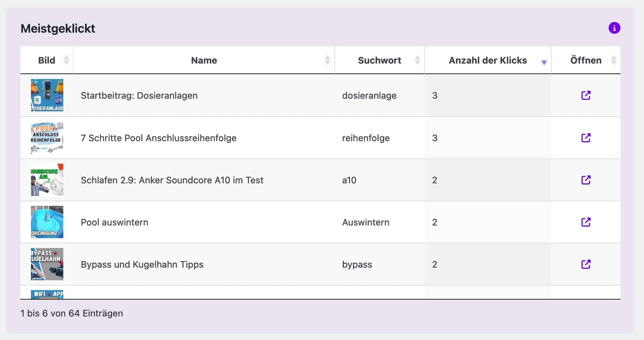Click the Pool Anschluss Reihenfolge thumbnail

tap(47, 138)
